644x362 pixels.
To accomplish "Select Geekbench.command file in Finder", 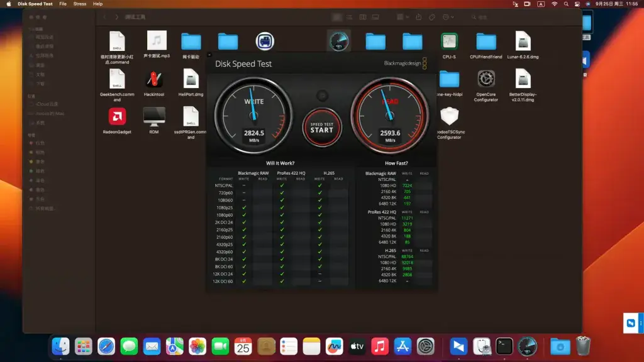I will [x=117, y=85].
